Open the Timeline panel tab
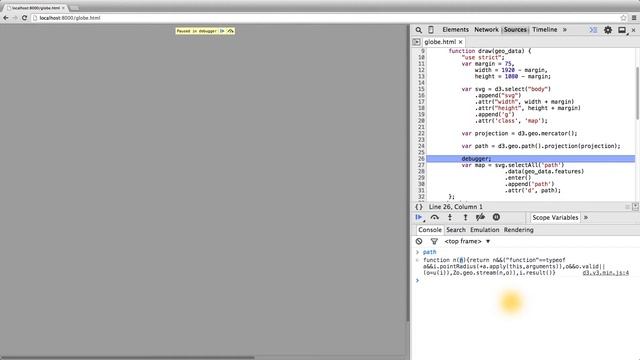 point(544,30)
